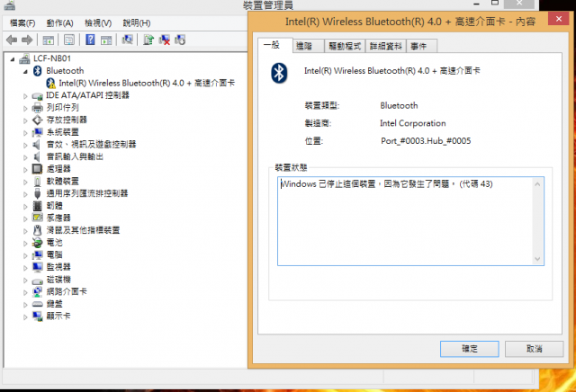Expand the 列印佇列 category
This screenshot has width=576, height=392.
pyautogui.click(x=25, y=108)
